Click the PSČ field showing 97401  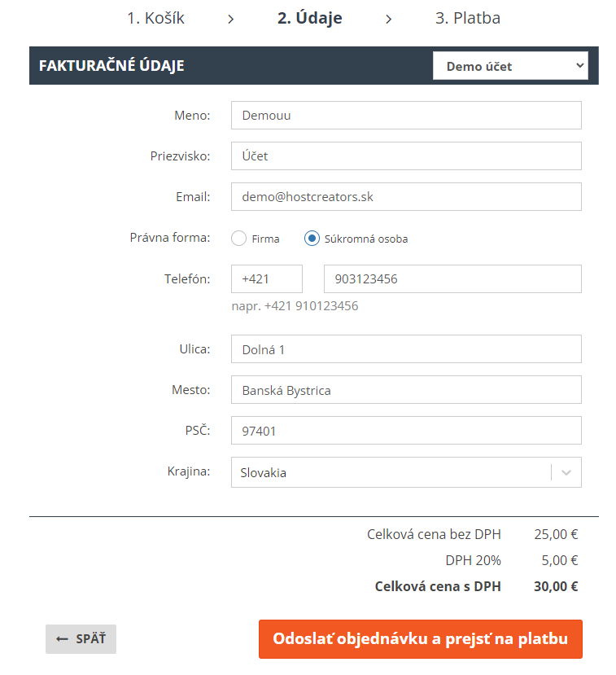(x=406, y=431)
